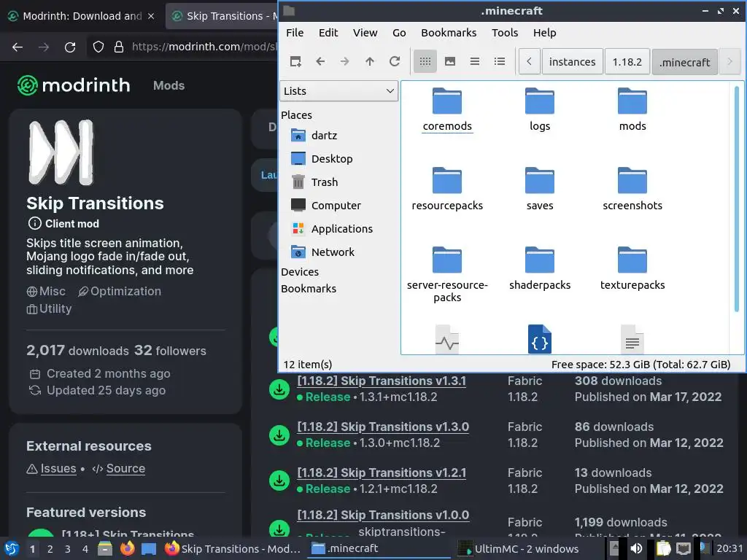This screenshot has height=560, width=747.
Task: Open the Bookmarks menu
Action: 449,32
